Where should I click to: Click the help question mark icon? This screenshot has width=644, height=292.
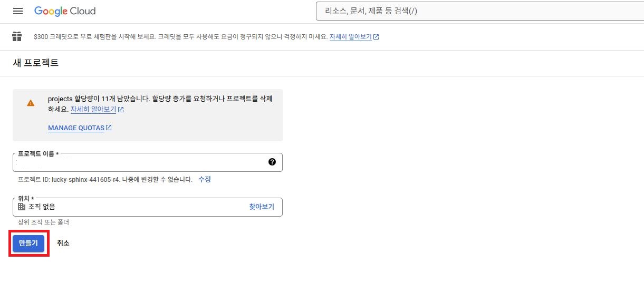272,162
